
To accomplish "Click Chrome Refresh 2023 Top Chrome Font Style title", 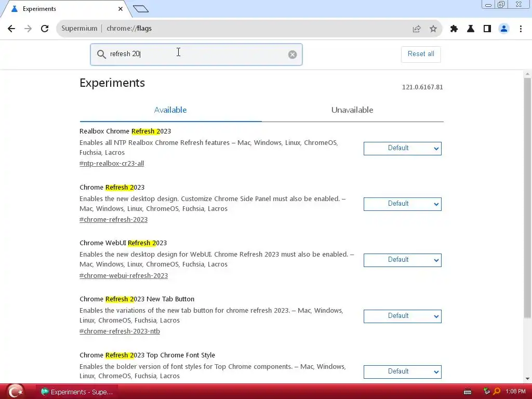I will pyautogui.click(x=147, y=355).
